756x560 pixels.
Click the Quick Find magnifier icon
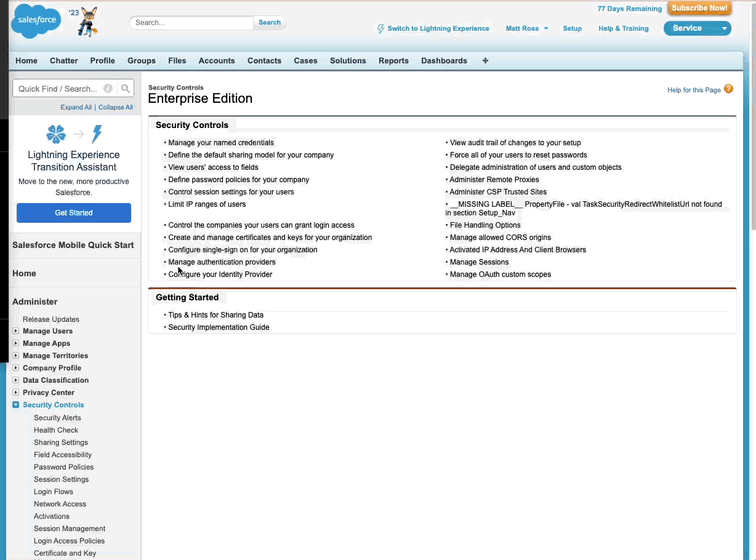point(126,89)
